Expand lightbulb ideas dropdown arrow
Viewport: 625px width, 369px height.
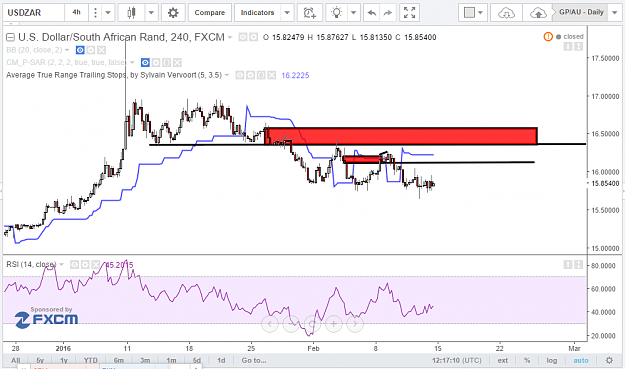[354, 13]
